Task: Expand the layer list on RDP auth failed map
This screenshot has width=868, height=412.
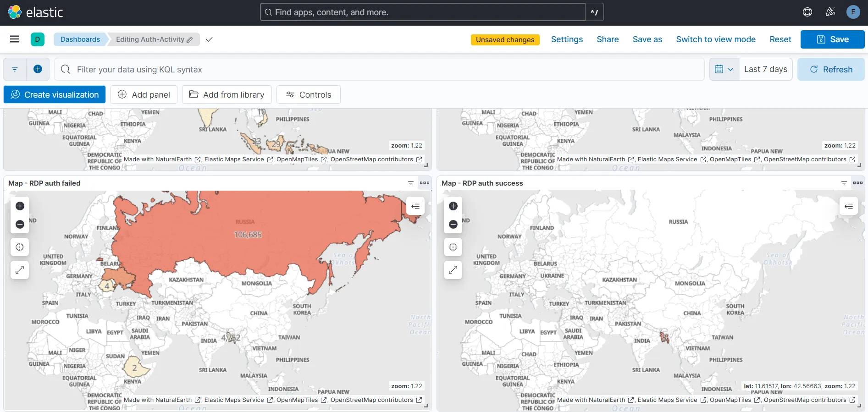Action: point(415,206)
